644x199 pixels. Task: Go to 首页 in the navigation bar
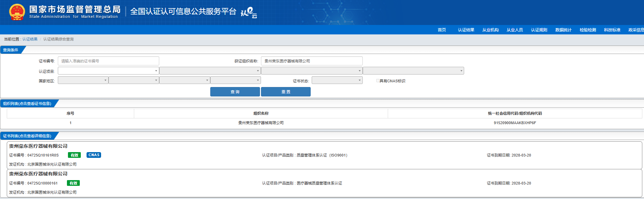click(x=442, y=30)
